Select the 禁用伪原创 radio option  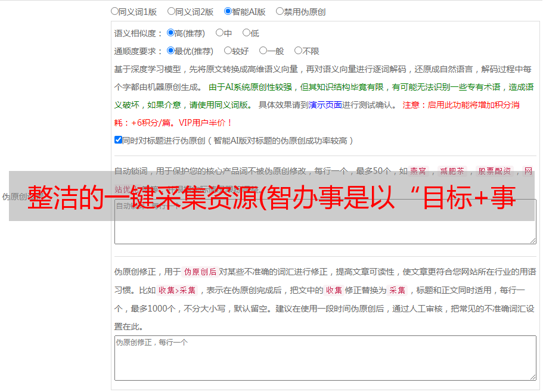[280, 11]
